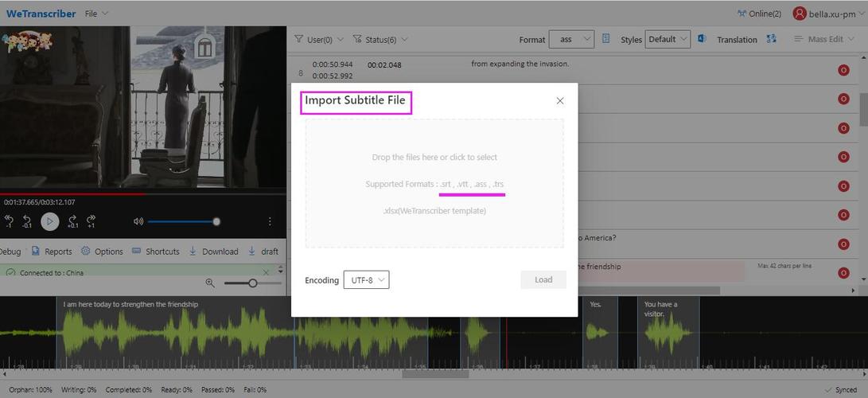Open the video player three-dot menu
This screenshot has height=398, width=868.
click(x=270, y=221)
